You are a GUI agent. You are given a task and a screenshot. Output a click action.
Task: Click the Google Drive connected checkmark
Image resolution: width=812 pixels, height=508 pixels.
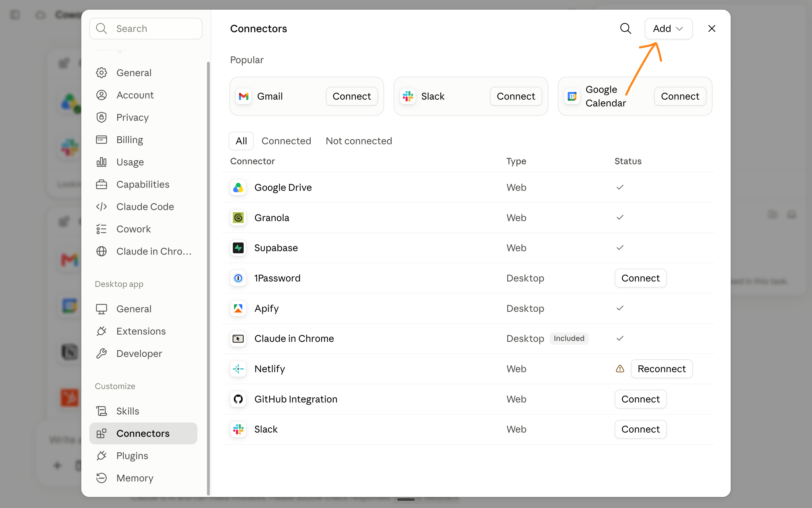620,187
